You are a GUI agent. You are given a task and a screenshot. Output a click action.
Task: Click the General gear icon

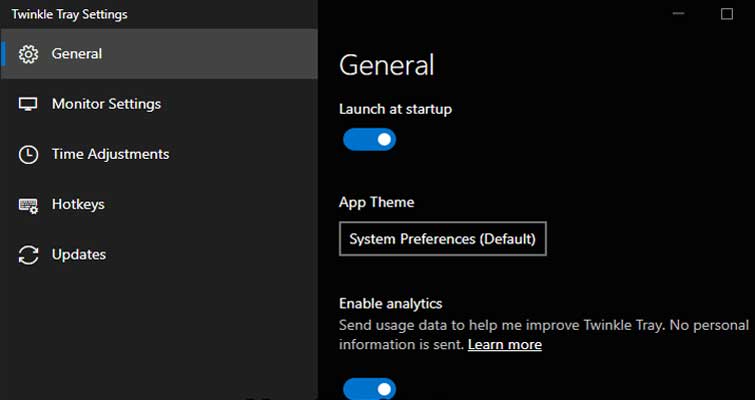pos(28,54)
